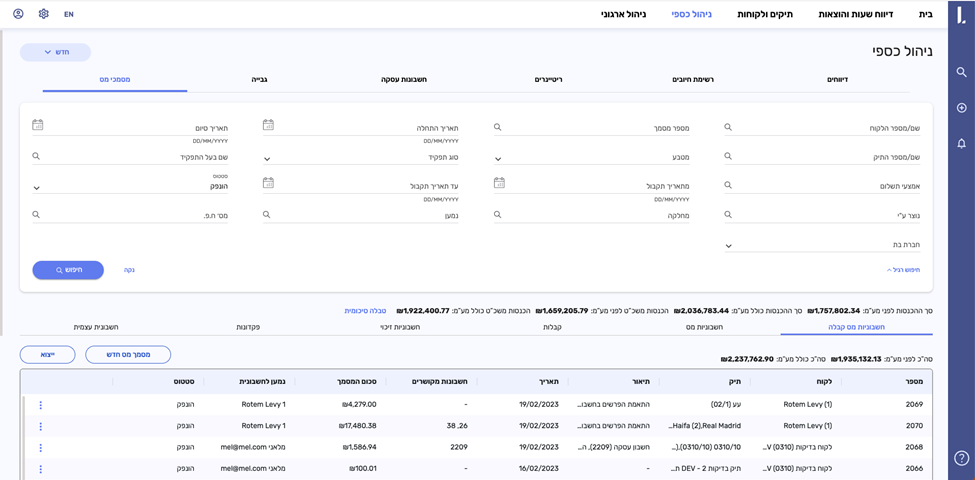Open the three-dot menu for document 2068
Viewport: 975px width, 480px height.
[41, 448]
